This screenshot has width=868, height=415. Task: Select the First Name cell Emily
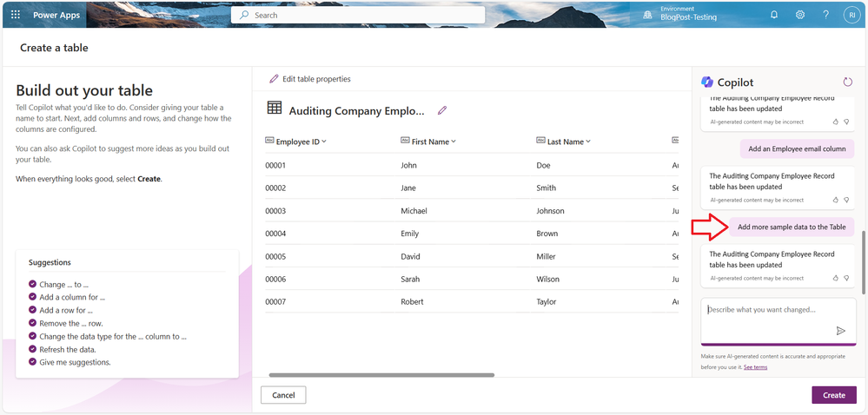click(409, 234)
